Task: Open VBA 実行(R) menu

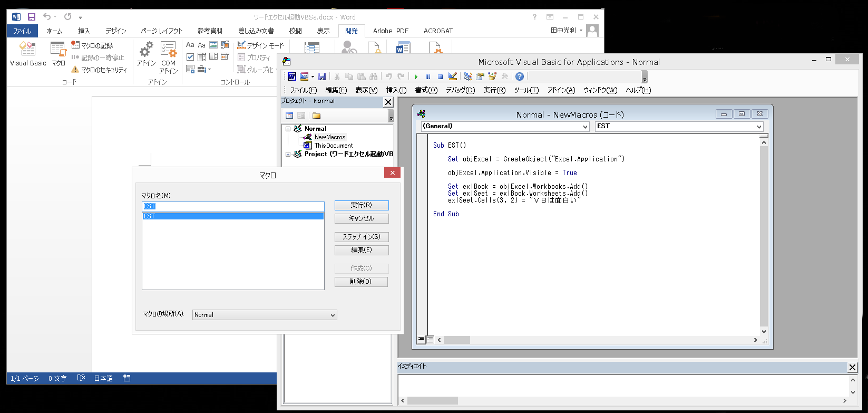Action: point(495,90)
